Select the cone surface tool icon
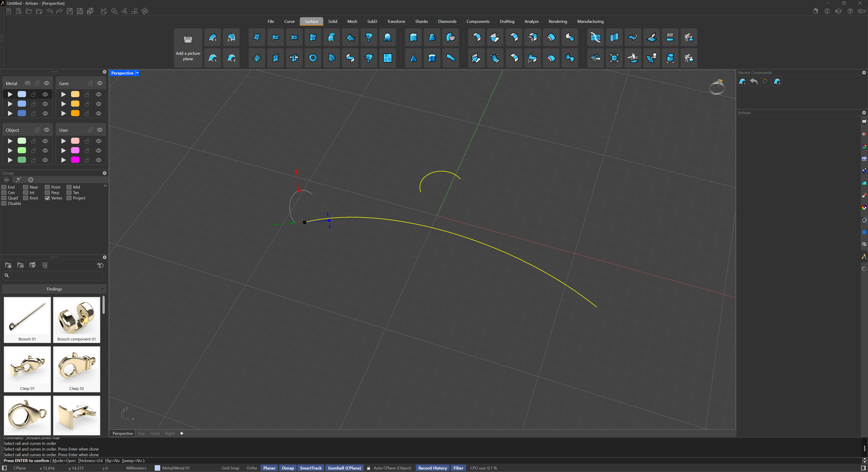 pyautogui.click(x=413, y=58)
